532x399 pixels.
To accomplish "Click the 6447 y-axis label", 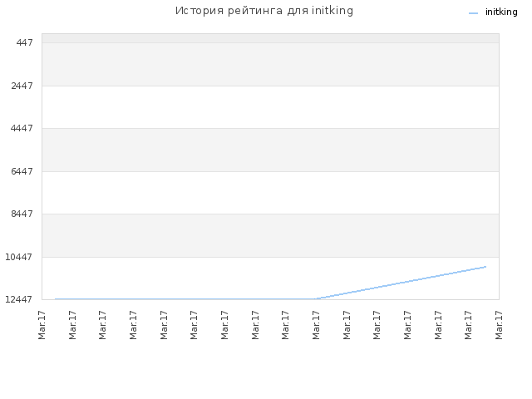I will [22, 171].
